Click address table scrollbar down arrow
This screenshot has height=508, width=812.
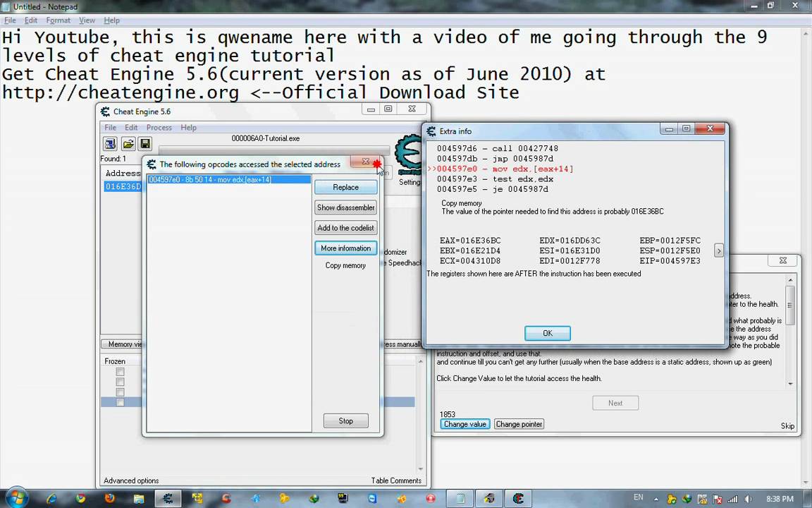421,468
